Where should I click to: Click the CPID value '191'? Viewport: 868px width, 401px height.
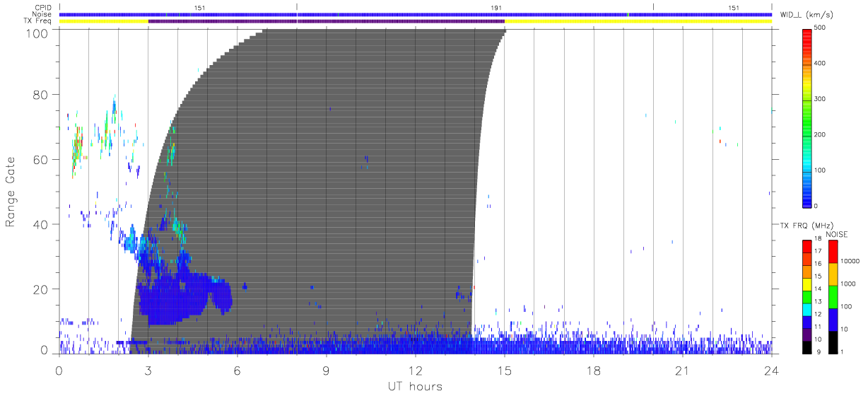tap(497, 8)
